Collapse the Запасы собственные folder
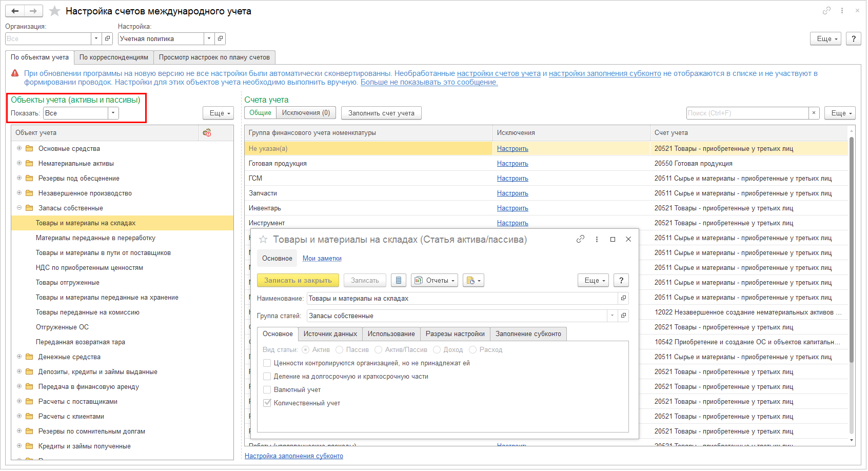 (x=19, y=208)
